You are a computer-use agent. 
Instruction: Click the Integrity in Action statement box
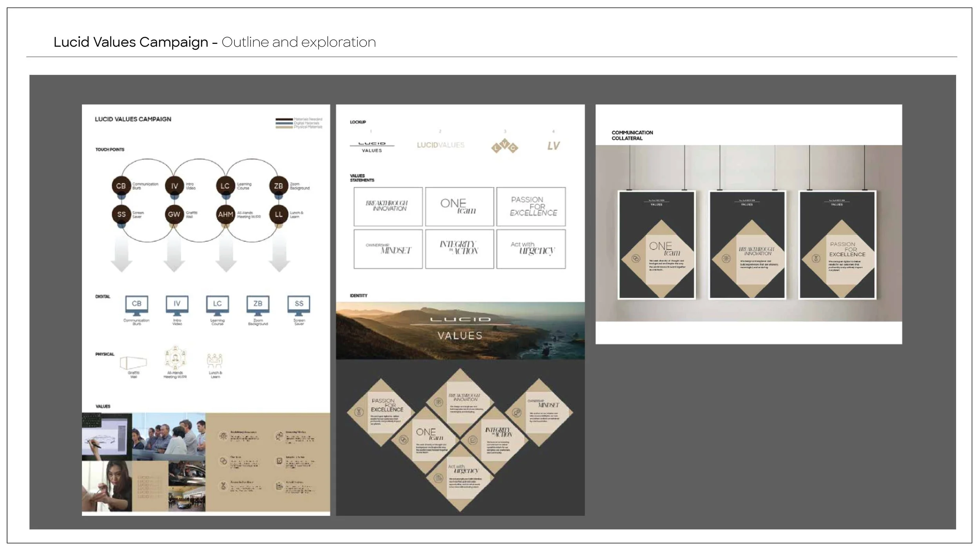pyautogui.click(x=459, y=249)
